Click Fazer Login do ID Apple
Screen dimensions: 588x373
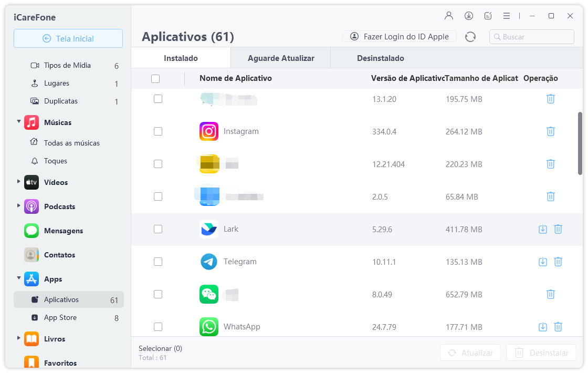[x=400, y=37]
